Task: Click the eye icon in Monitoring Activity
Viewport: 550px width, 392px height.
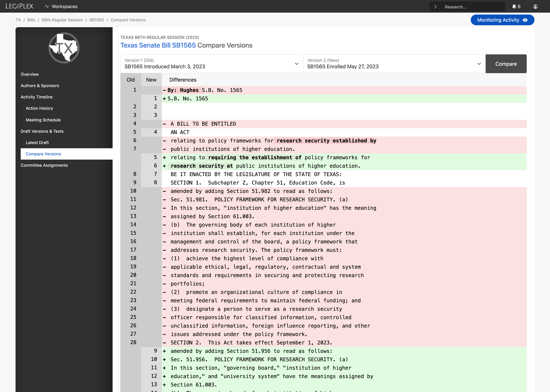Action: tap(525, 20)
